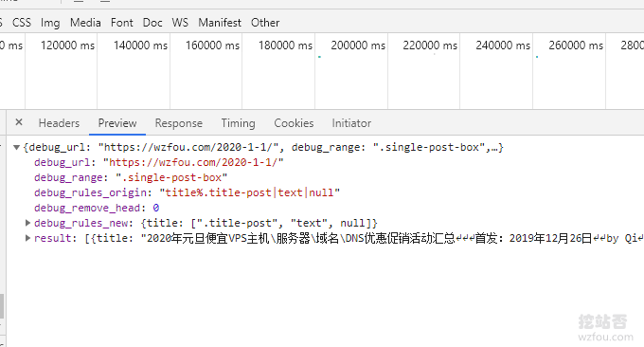Open the Response tab
This screenshot has height=347, width=644.
[x=179, y=123]
